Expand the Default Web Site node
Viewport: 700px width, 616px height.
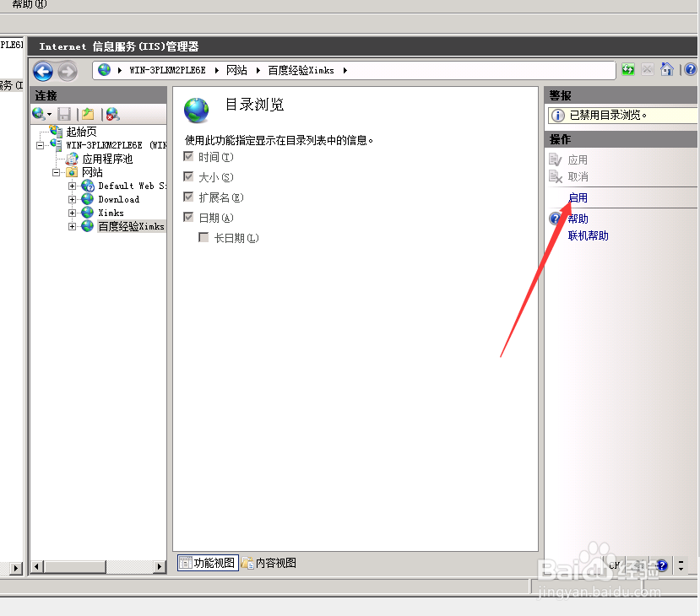click(72, 186)
